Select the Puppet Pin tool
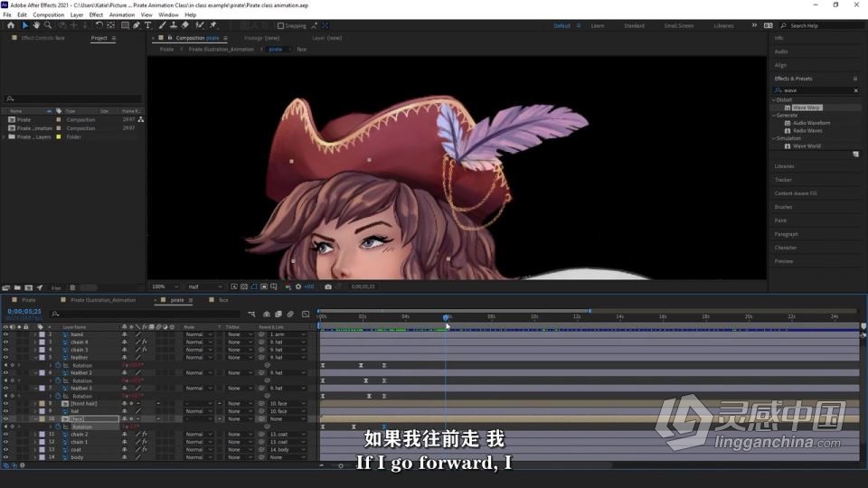The height and width of the screenshot is (488, 868). click(213, 25)
